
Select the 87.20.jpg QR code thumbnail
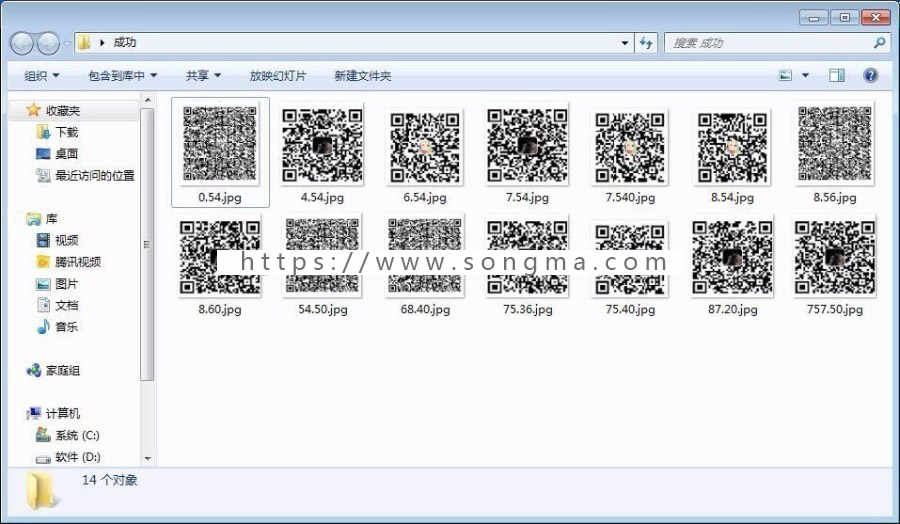point(732,258)
